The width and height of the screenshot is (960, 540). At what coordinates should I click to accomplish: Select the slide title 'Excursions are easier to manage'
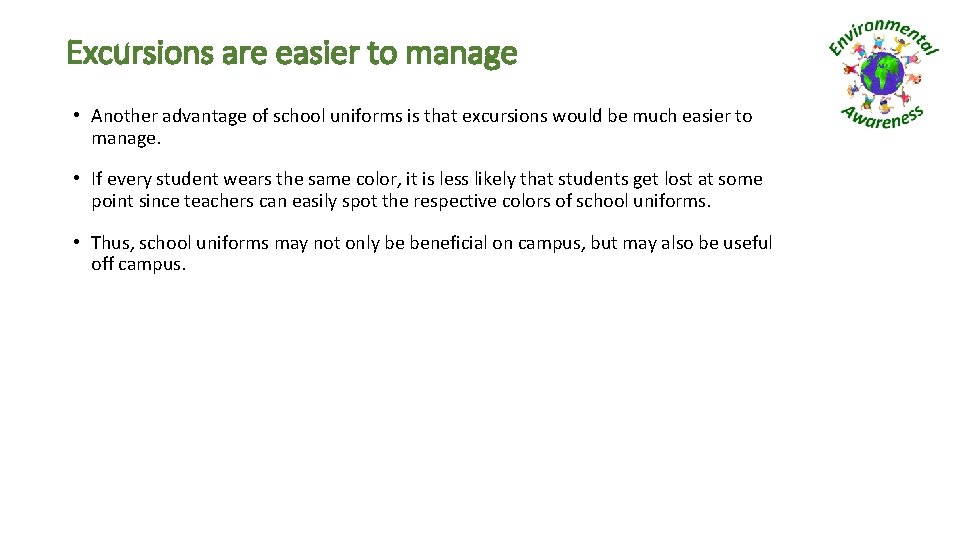291,53
